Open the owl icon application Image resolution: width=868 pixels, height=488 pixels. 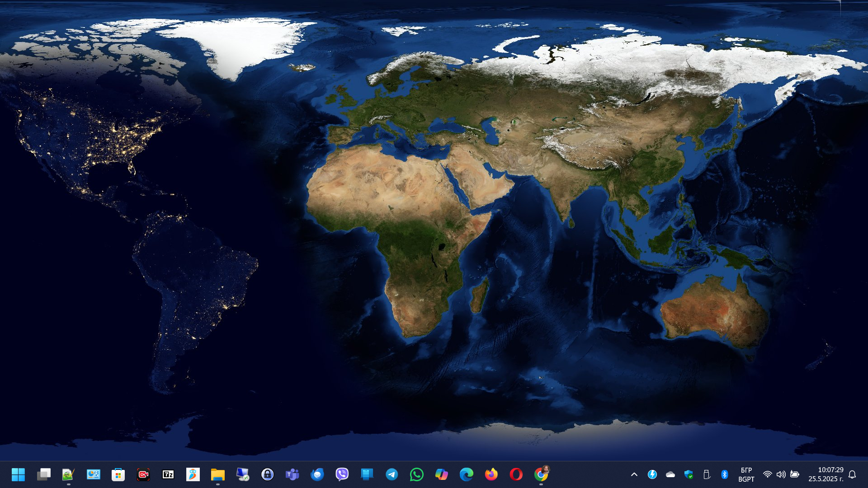point(193,474)
